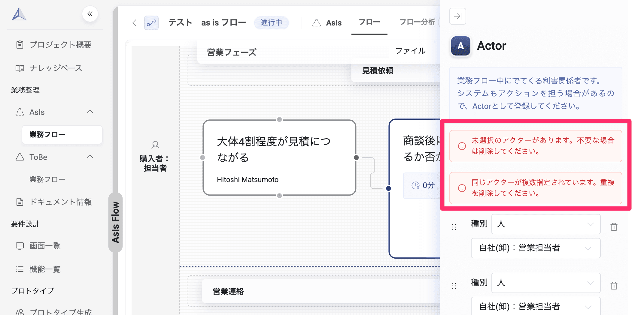The height and width of the screenshot is (315, 644).
Task: Click the back arrow left of the flow title
Action: pyautogui.click(x=134, y=22)
